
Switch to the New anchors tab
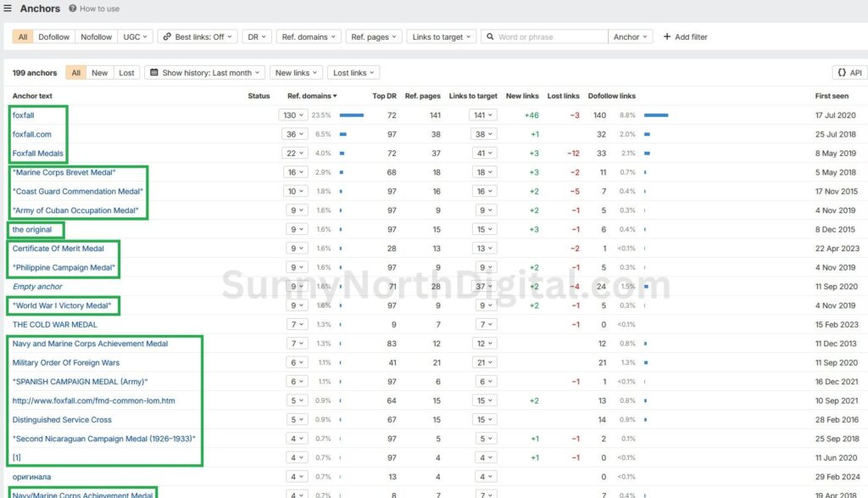[99, 73]
